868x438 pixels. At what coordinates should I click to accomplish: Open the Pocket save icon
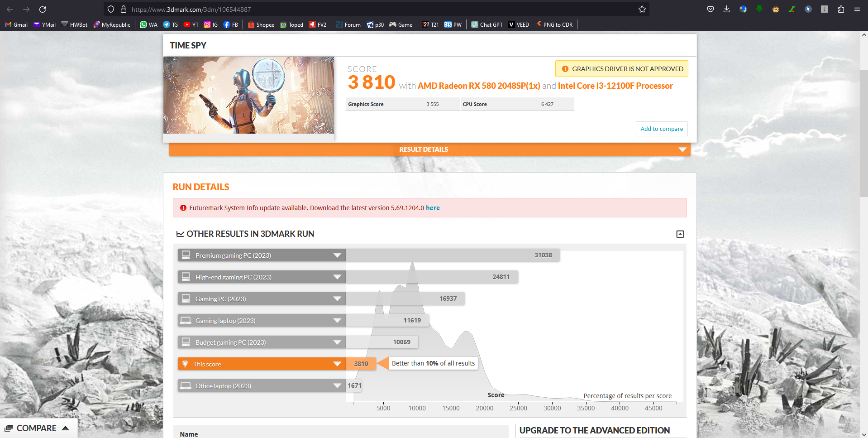pos(711,9)
